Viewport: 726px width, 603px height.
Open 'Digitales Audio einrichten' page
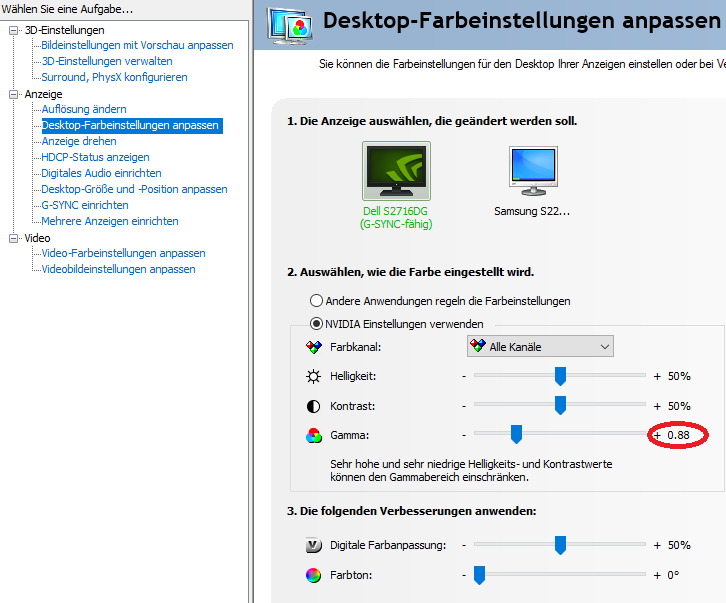101,173
